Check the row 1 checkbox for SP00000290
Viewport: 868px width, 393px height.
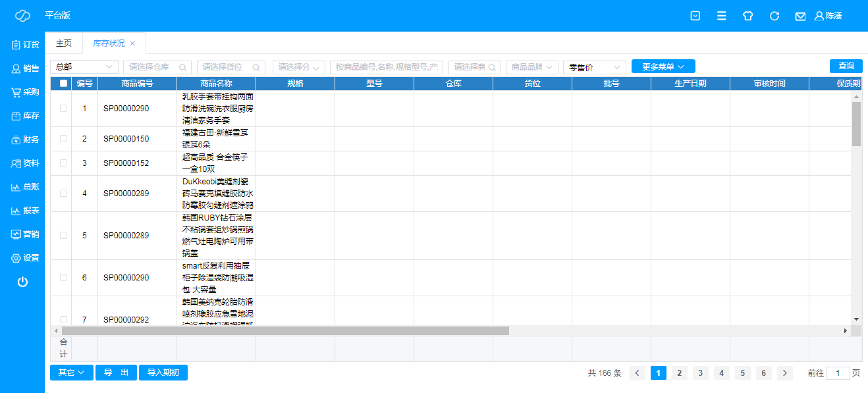pos(63,109)
